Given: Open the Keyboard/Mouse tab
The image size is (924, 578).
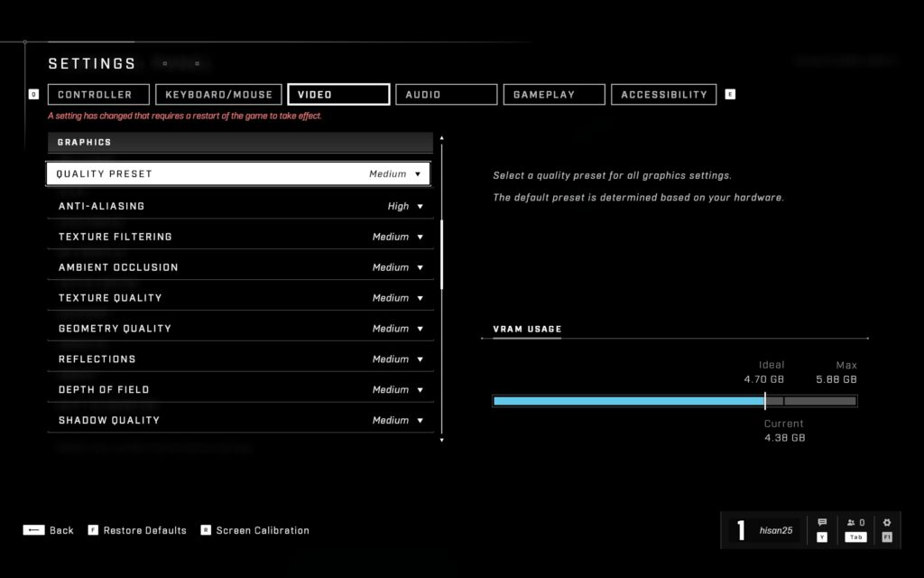Looking at the screenshot, I should tap(218, 94).
